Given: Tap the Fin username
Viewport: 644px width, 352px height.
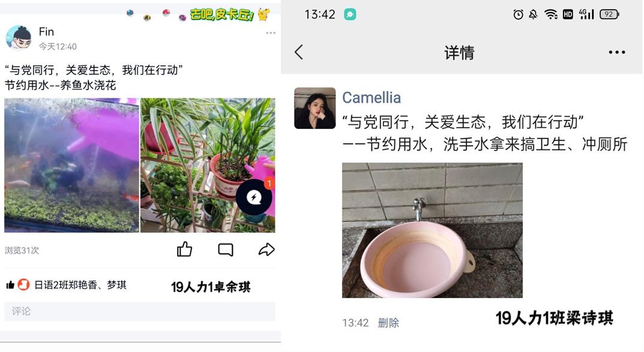Looking at the screenshot, I should point(46,32).
